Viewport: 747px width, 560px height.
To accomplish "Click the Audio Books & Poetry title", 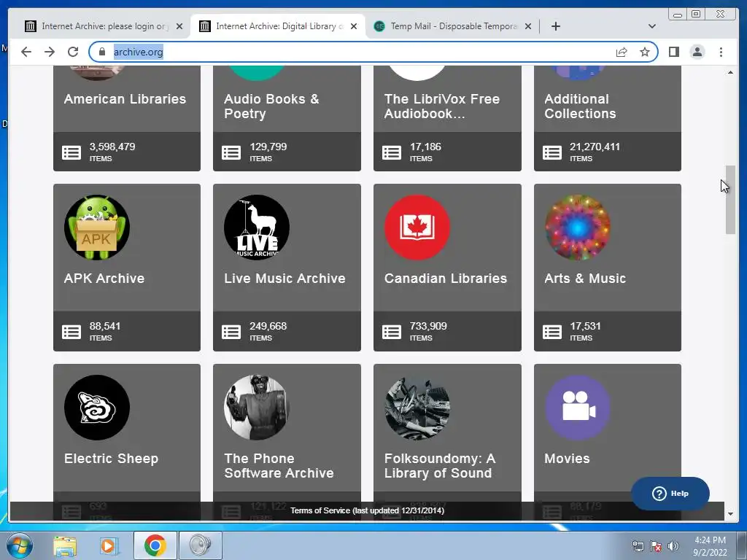I will (271, 106).
